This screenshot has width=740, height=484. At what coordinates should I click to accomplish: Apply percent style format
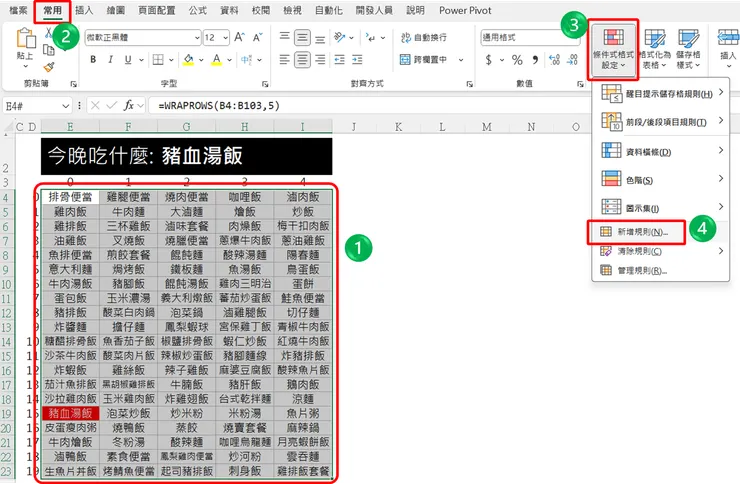click(x=517, y=60)
